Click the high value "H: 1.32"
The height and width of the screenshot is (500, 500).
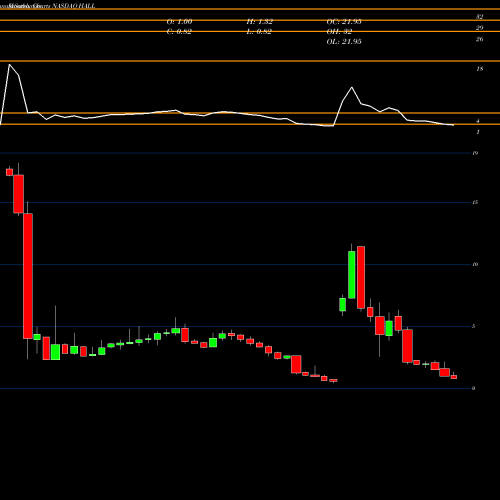pos(260,22)
